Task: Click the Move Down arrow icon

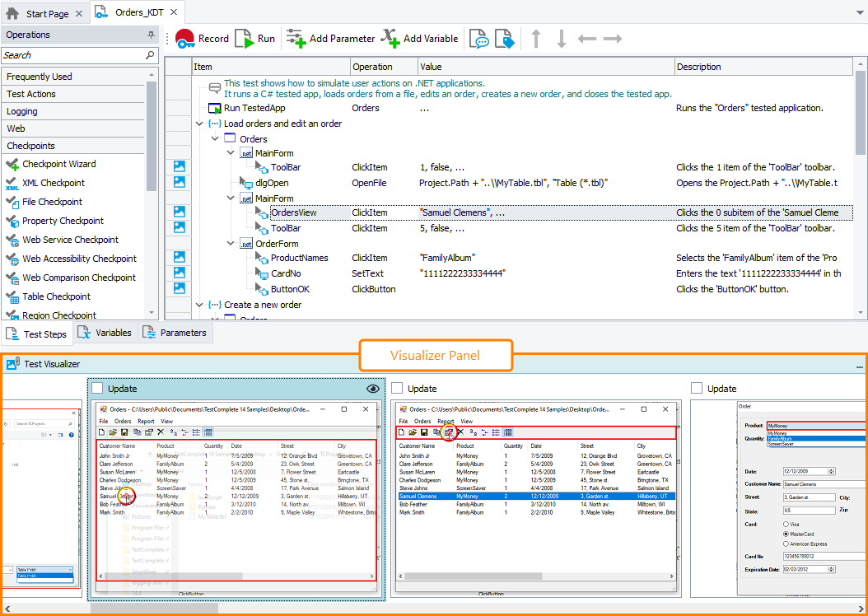Action: 561,39
